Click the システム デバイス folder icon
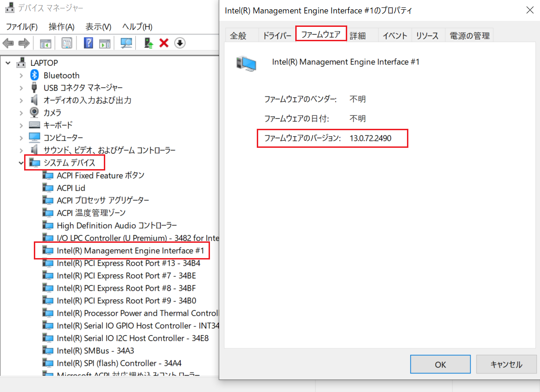 point(34,163)
